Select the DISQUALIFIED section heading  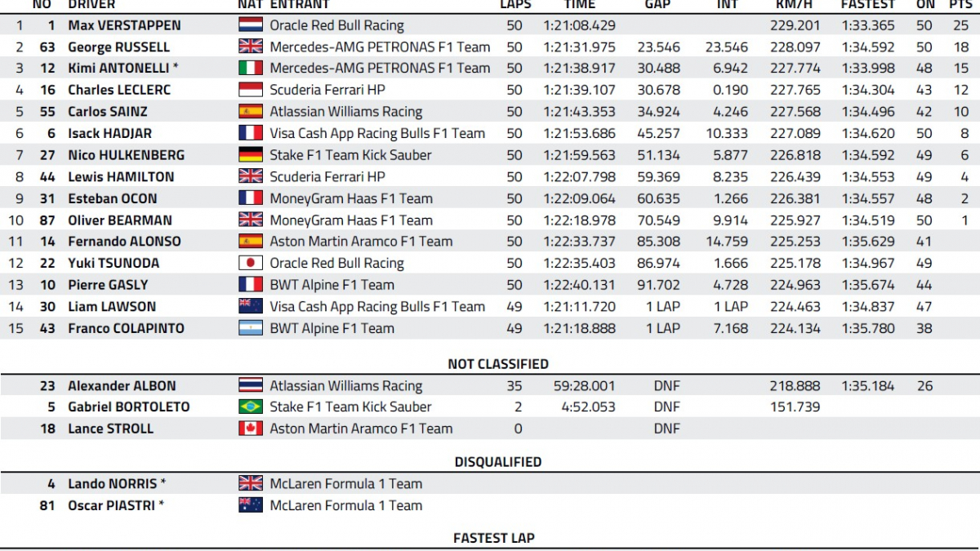click(x=498, y=462)
